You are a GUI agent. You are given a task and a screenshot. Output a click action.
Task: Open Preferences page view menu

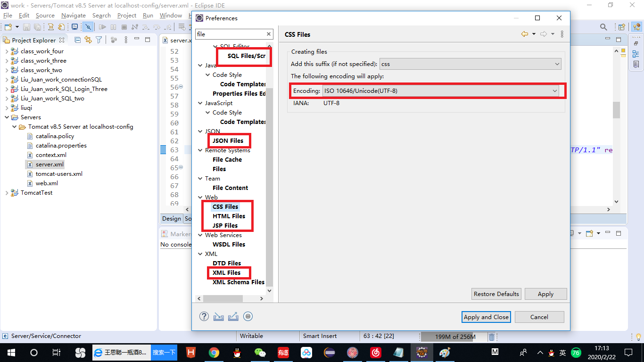pos(562,34)
